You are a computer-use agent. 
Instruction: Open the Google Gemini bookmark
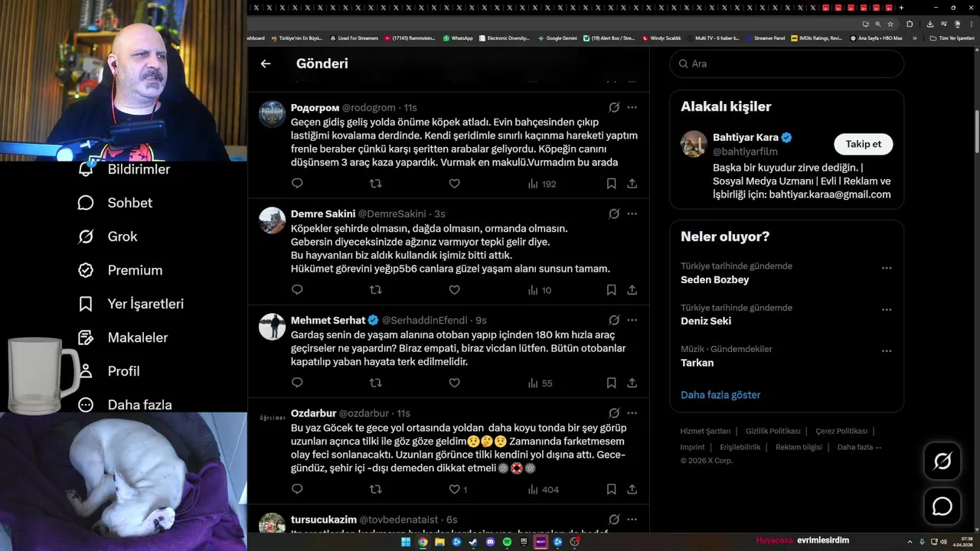point(557,37)
